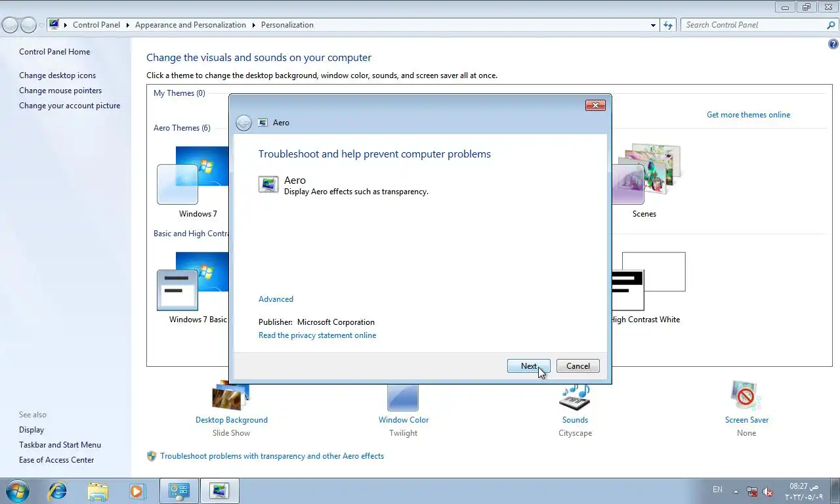Screen dimensions: 840x504
Task: Click the Personalization breadcrumb segment
Action: click(x=287, y=25)
